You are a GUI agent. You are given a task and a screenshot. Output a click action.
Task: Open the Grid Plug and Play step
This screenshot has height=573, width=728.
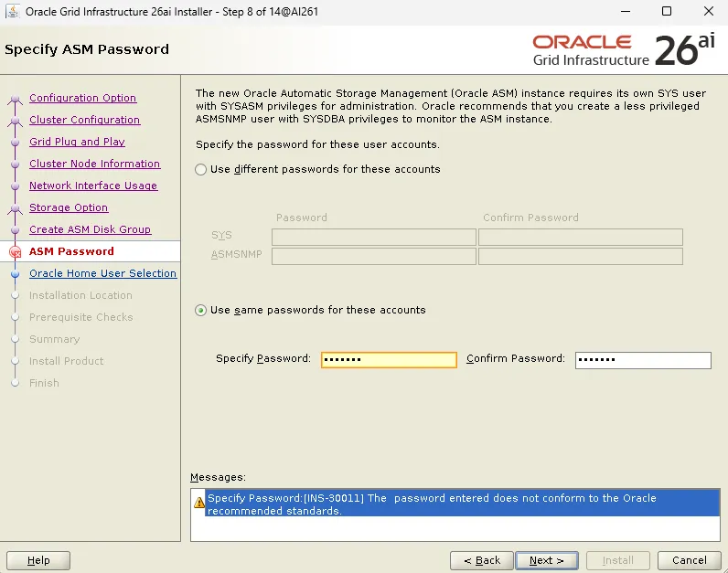pos(77,142)
